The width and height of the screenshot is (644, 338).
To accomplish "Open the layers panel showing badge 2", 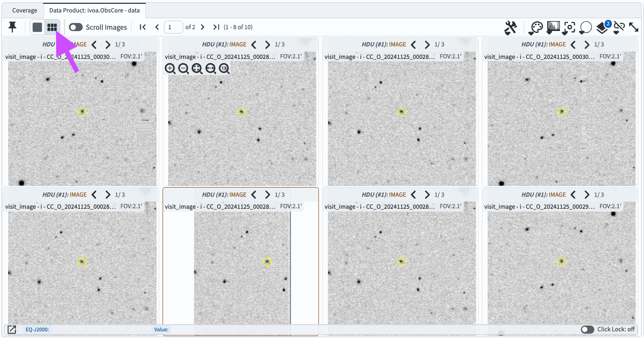I will [601, 28].
